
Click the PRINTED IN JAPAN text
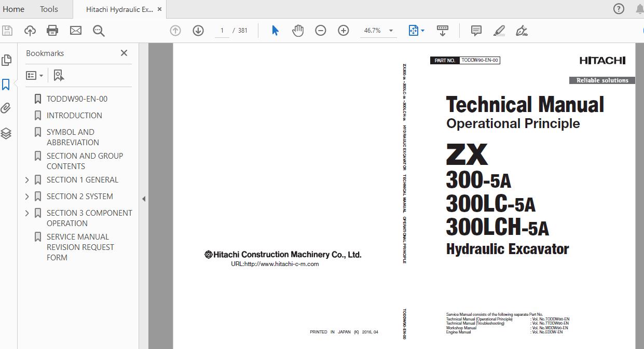coord(344,332)
